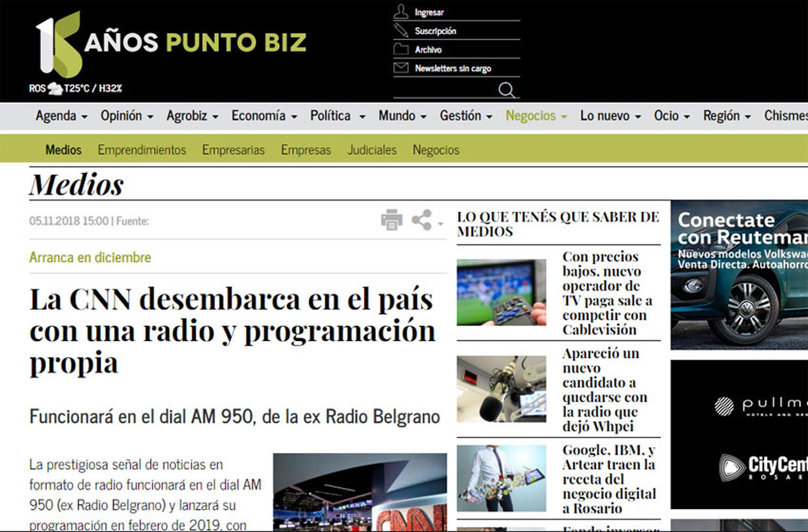Viewport: 808px width, 532px height.
Task: Click the radio microphone article thumbnail
Action: point(501,389)
